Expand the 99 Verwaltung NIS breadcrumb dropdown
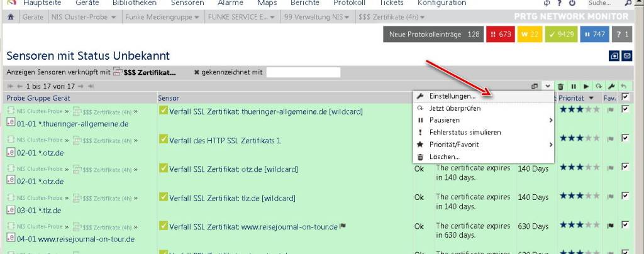 (347, 18)
